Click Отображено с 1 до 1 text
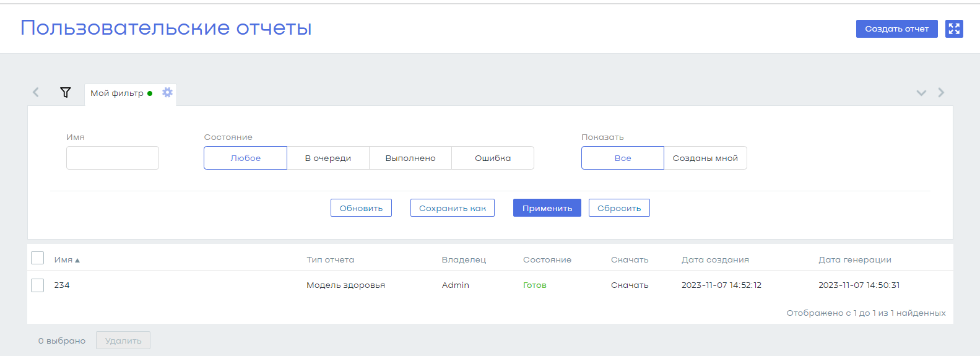Viewport: 980px width, 356px height. tap(866, 313)
